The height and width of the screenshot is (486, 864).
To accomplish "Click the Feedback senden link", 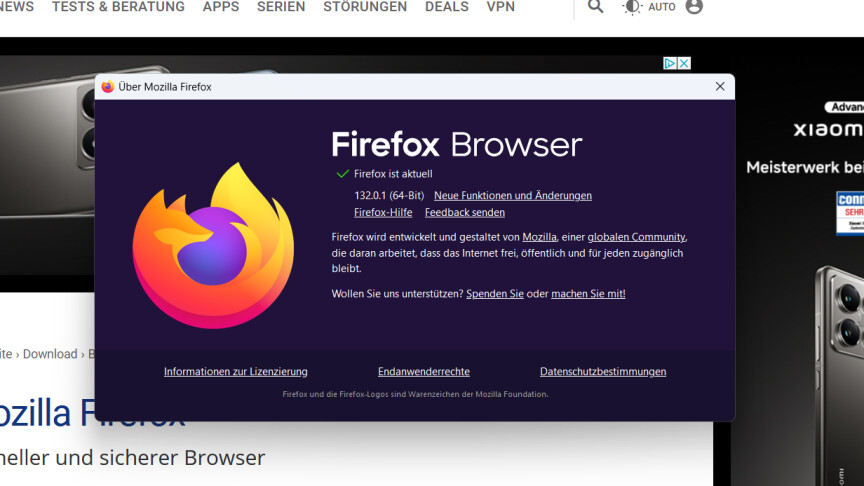I will click(465, 212).
